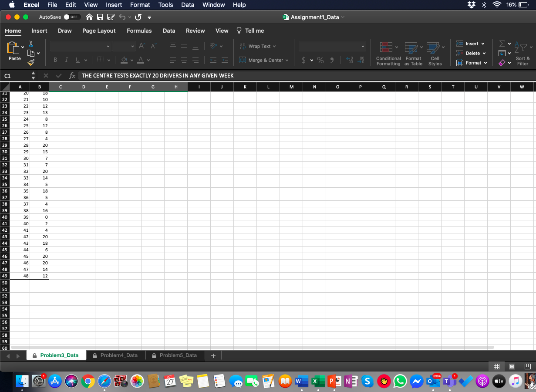Click the increase decimal icon
The width and height of the screenshot is (536, 392).
(x=349, y=60)
